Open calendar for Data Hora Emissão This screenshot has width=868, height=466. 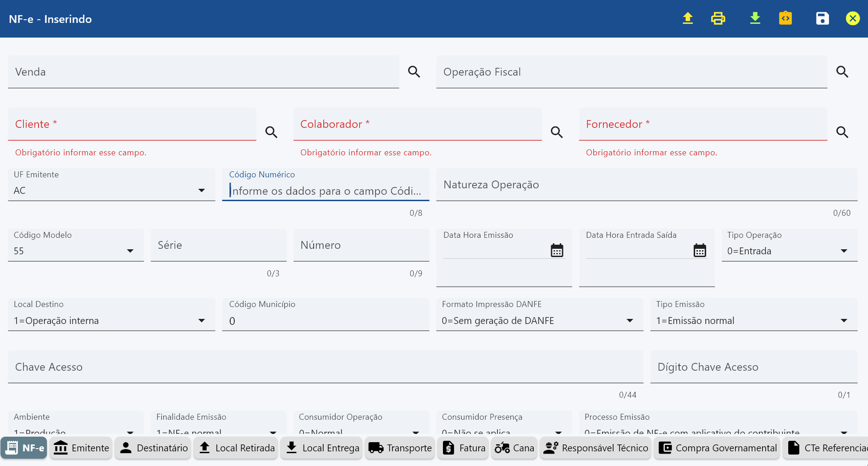557,251
